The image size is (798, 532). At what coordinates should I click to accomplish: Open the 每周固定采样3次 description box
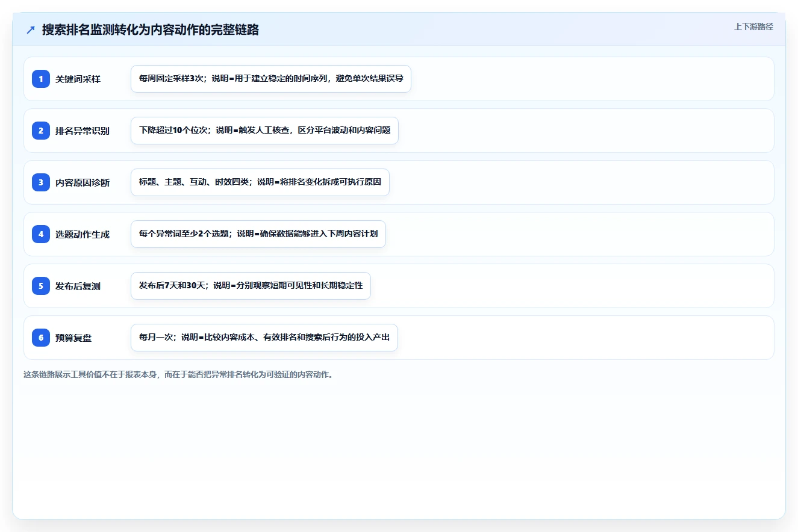271,79
